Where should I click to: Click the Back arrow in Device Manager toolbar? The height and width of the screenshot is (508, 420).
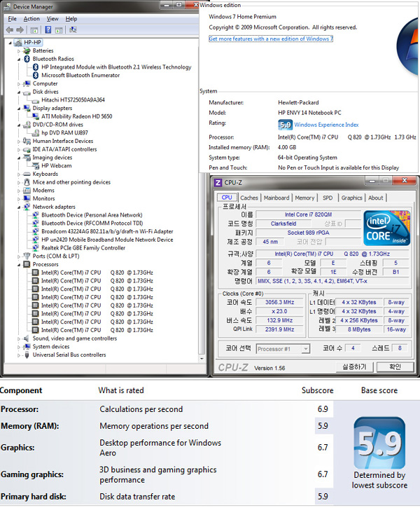pos(10,30)
